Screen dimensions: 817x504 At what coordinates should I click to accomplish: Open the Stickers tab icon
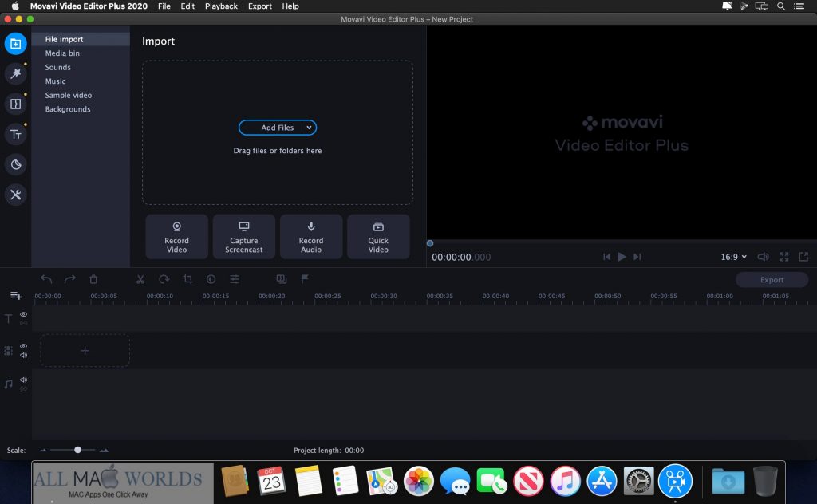point(16,164)
